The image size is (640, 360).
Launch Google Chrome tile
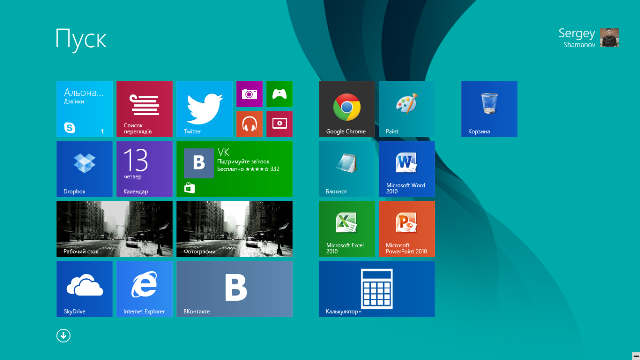point(347,109)
